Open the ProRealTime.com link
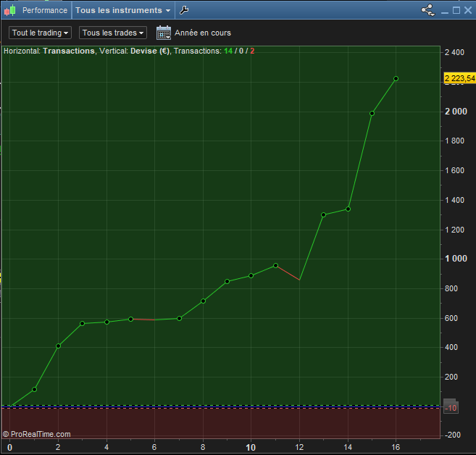Viewport: 476px width, 455px height. (37, 434)
